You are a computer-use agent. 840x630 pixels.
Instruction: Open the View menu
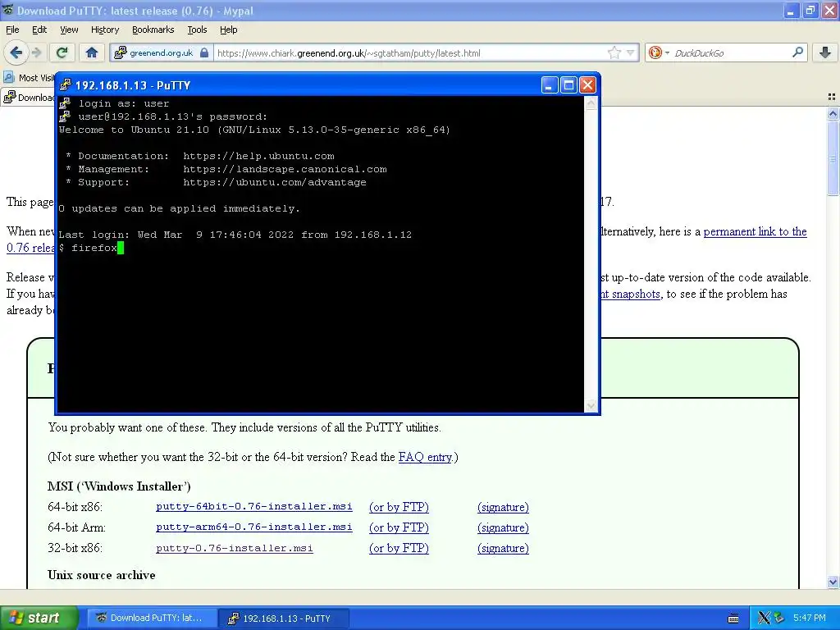(69, 30)
